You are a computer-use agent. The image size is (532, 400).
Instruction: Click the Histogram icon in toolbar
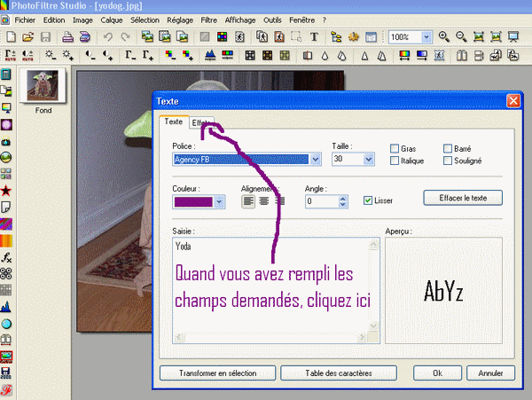coord(210,55)
